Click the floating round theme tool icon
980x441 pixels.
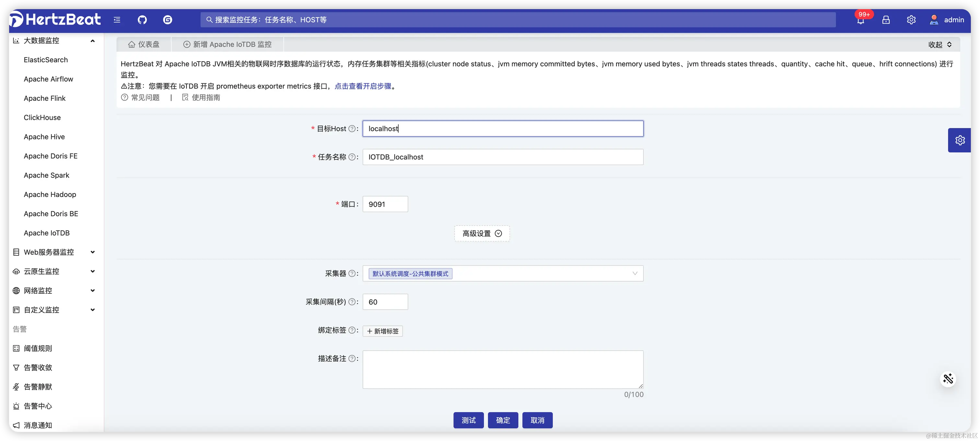click(948, 378)
